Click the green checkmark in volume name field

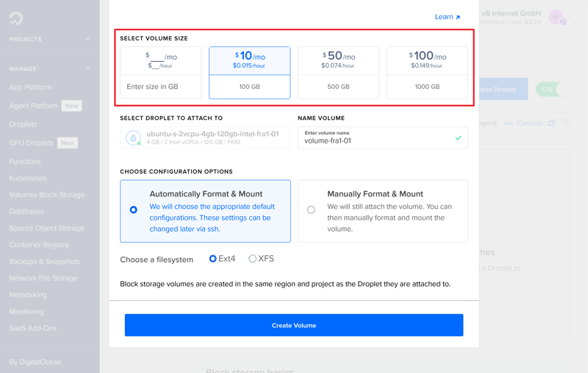point(458,138)
